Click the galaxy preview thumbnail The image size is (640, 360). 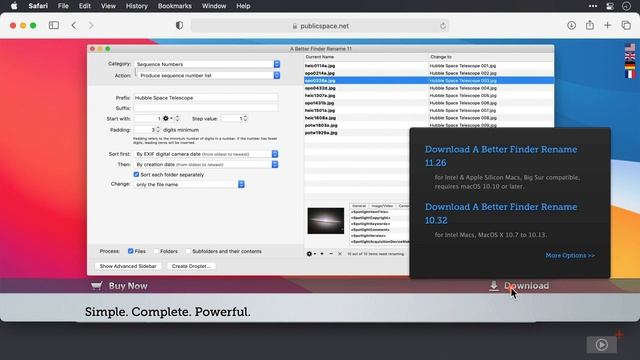[326, 221]
